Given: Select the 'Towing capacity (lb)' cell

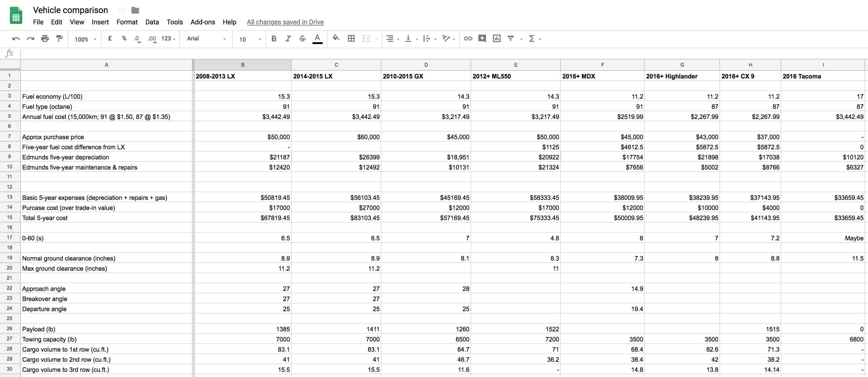Looking at the screenshot, I should (x=106, y=339).
